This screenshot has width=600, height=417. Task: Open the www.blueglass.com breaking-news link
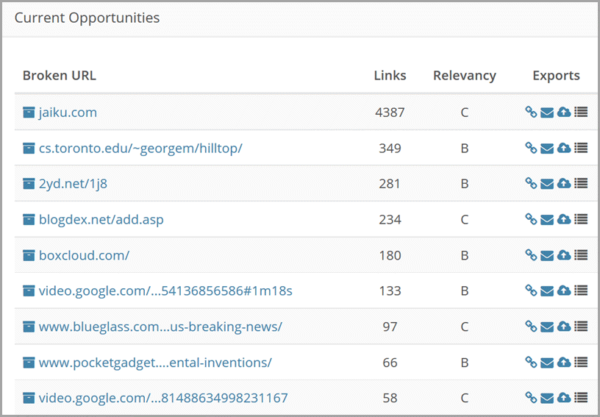[x=160, y=327]
